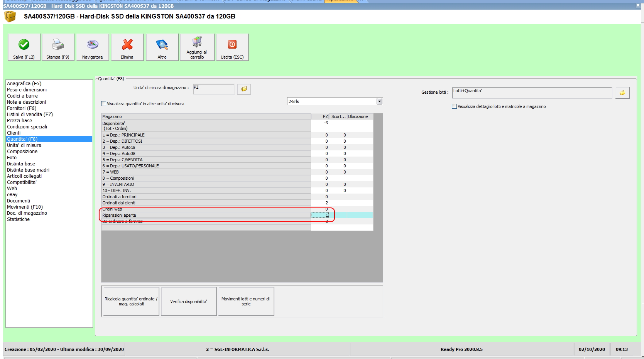Select the 4 = Dep.: Auto08 row
Image resolution: width=644 pixels, height=359 pixels.
click(x=206, y=153)
